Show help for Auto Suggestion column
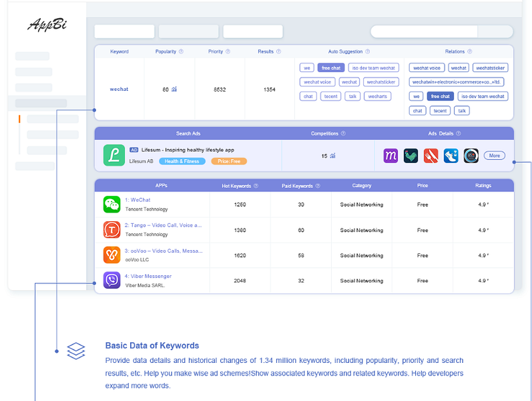This screenshot has width=532, height=401. pos(367,51)
